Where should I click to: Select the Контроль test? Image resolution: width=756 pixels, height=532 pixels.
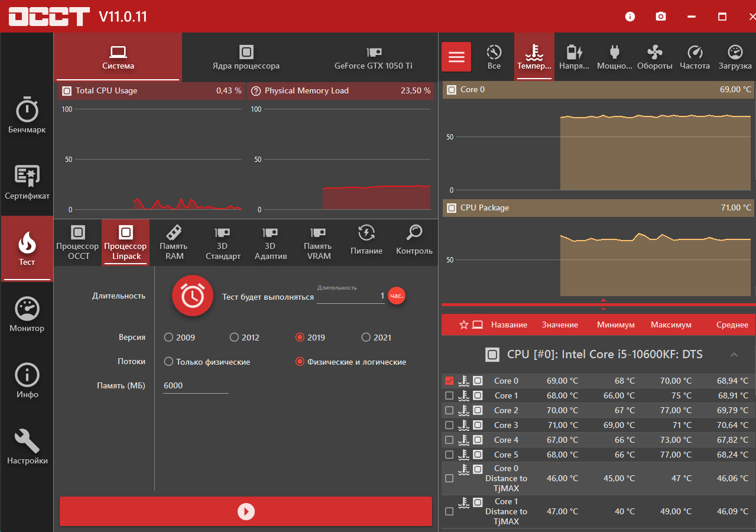coord(414,242)
